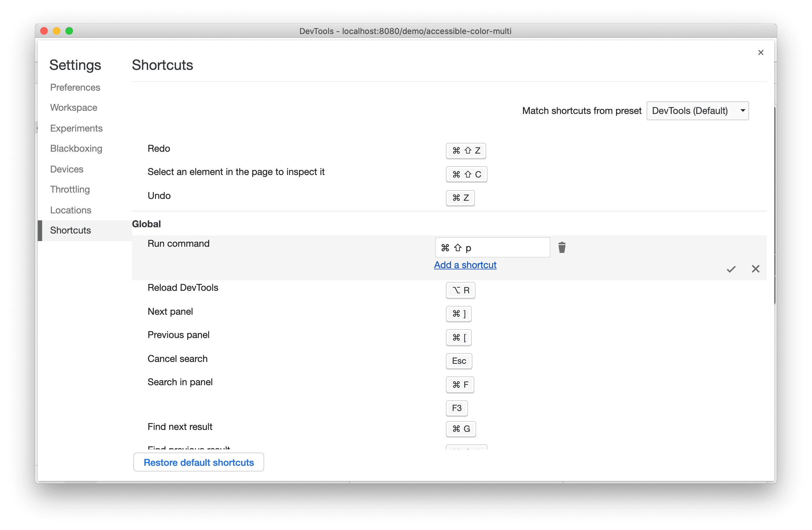Click the close Settings X icon
Image resolution: width=812 pixels, height=530 pixels.
pyautogui.click(x=760, y=53)
